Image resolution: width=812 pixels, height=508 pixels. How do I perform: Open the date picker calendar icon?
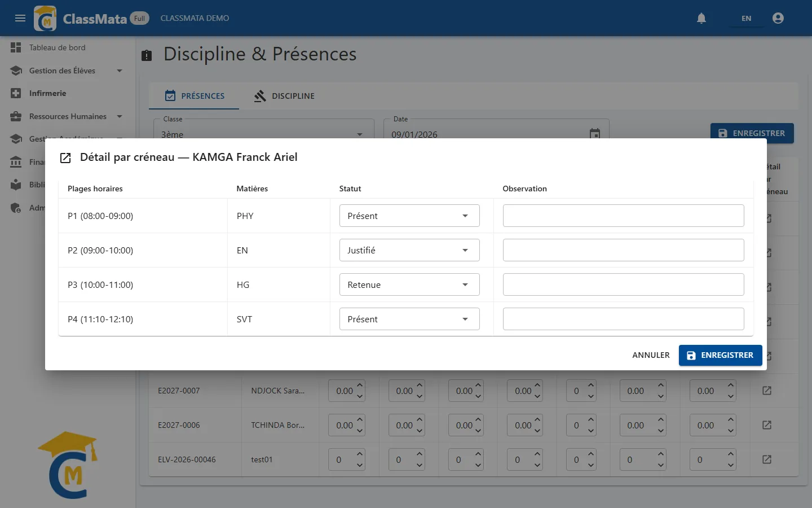(x=595, y=134)
